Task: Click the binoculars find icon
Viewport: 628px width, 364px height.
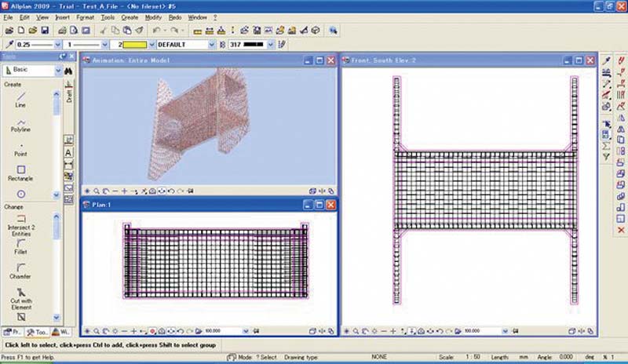Action: click(x=68, y=71)
